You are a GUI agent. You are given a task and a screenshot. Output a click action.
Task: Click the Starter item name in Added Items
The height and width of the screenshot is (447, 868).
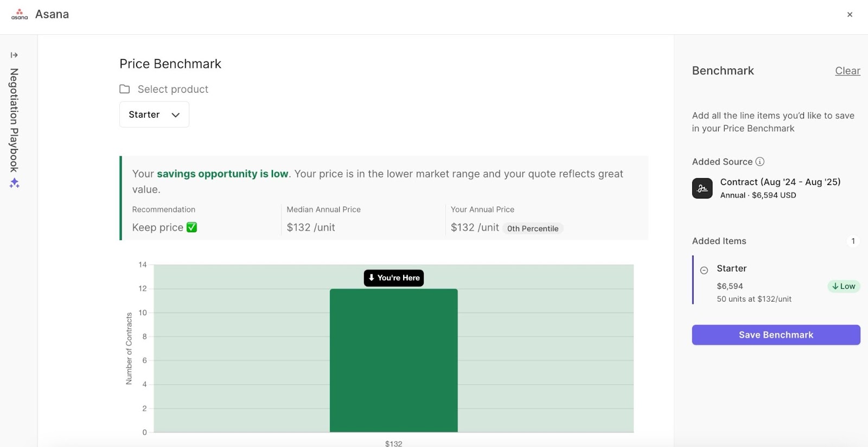click(731, 269)
